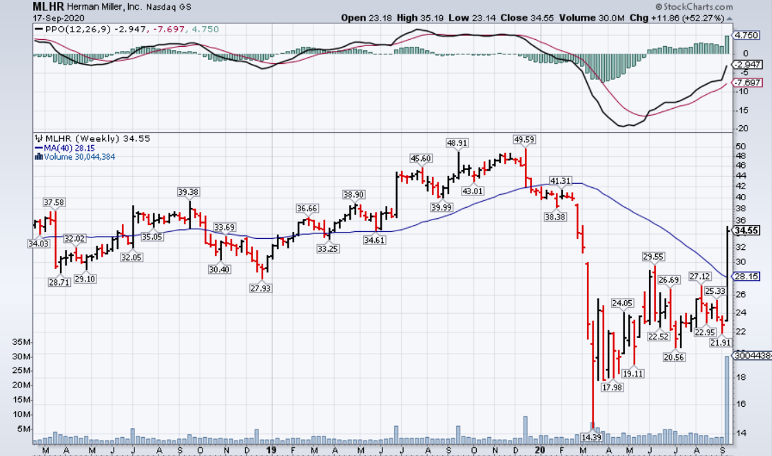Click the 19.11 low price label

point(633,374)
